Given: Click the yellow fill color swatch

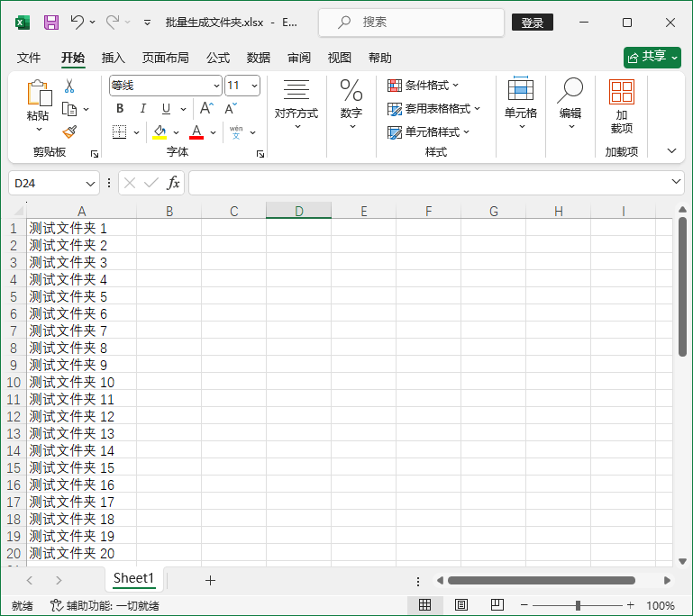Looking at the screenshot, I should 160,131.
